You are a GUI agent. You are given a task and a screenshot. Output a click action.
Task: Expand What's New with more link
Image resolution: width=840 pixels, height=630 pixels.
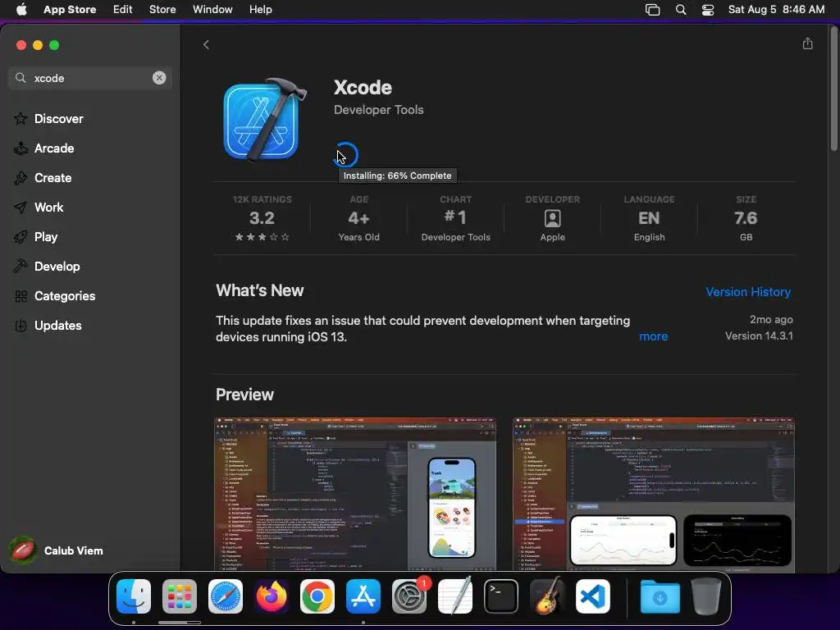(x=653, y=336)
